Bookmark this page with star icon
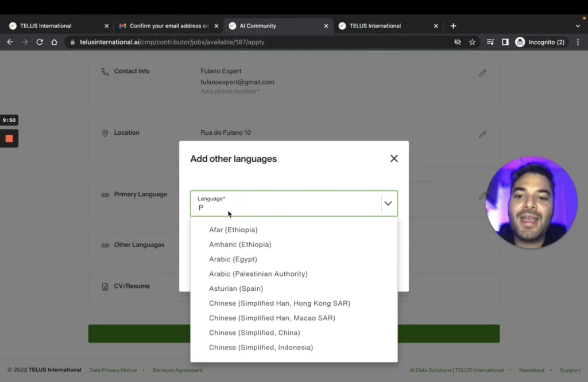The height and width of the screenshot is (382, 588). 472,42
